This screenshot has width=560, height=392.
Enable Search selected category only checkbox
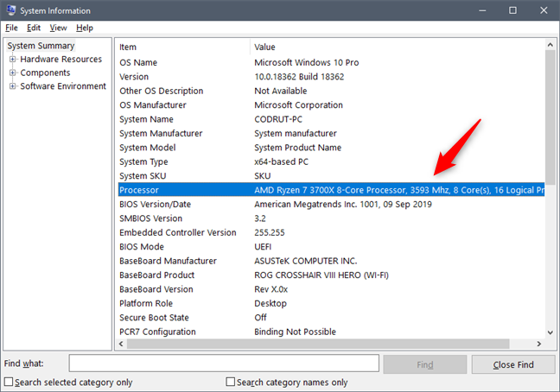point(9,382)
